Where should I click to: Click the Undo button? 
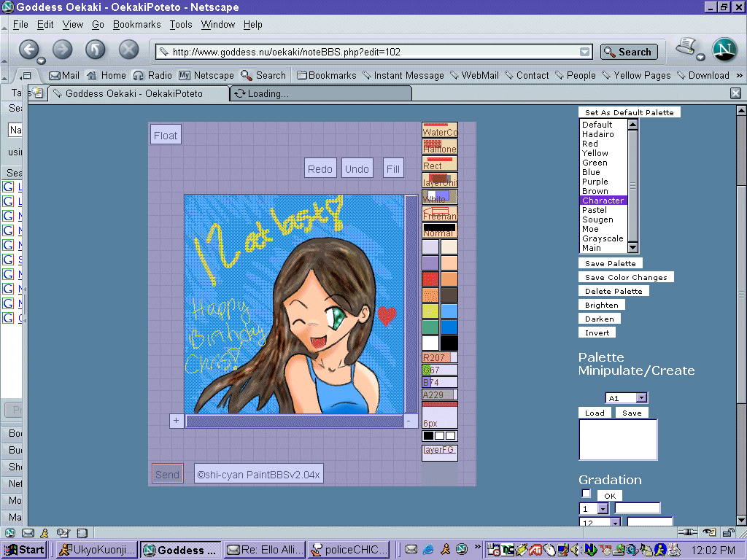point(357,168)
